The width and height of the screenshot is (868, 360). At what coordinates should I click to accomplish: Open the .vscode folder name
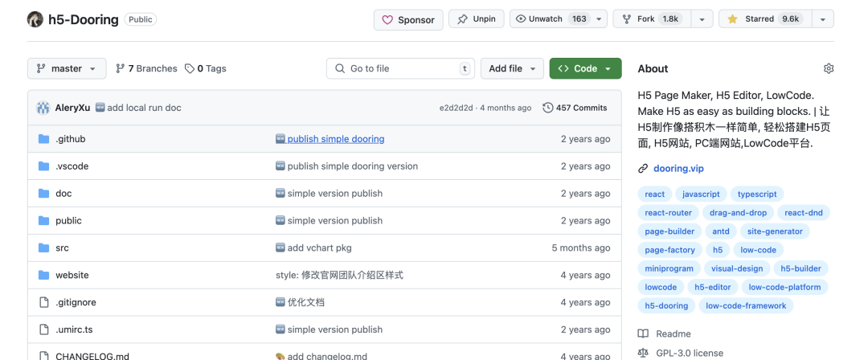(x=72, y=166)
